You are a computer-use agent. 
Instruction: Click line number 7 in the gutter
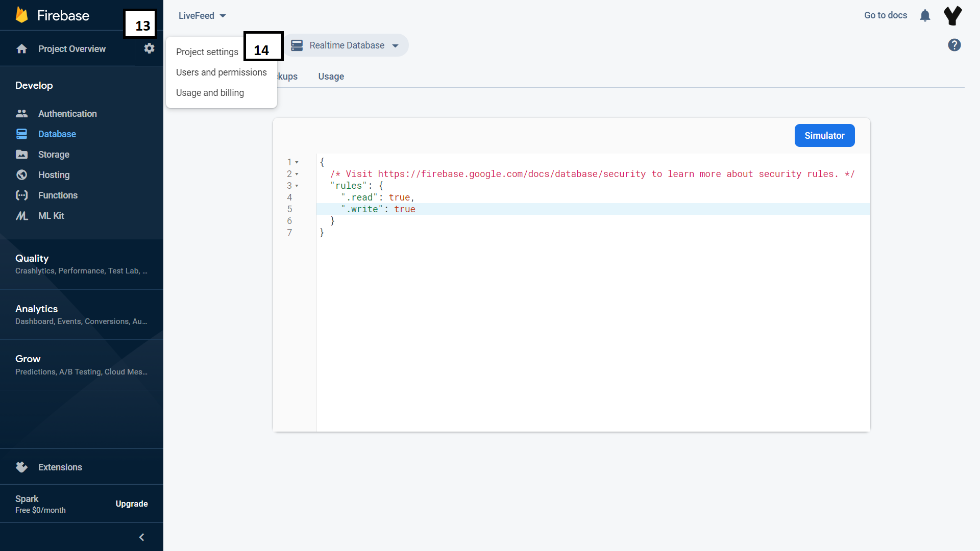coord(289,233)
